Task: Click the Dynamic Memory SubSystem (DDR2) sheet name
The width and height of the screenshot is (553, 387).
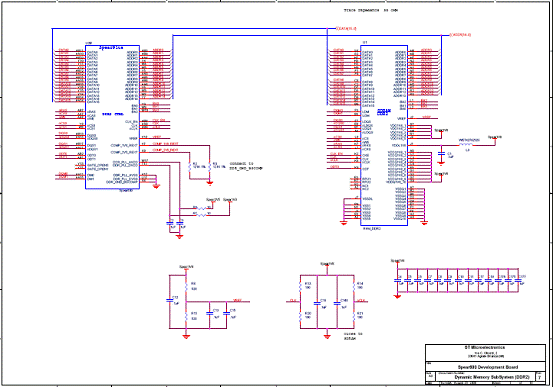Action: point(492,377)
